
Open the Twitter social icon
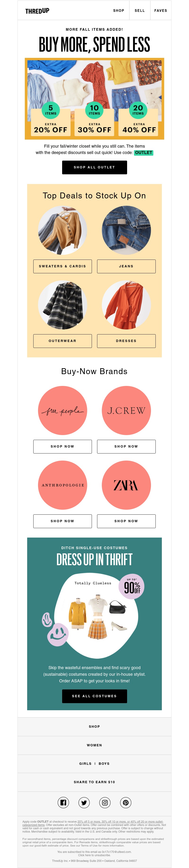click(84, 803)
